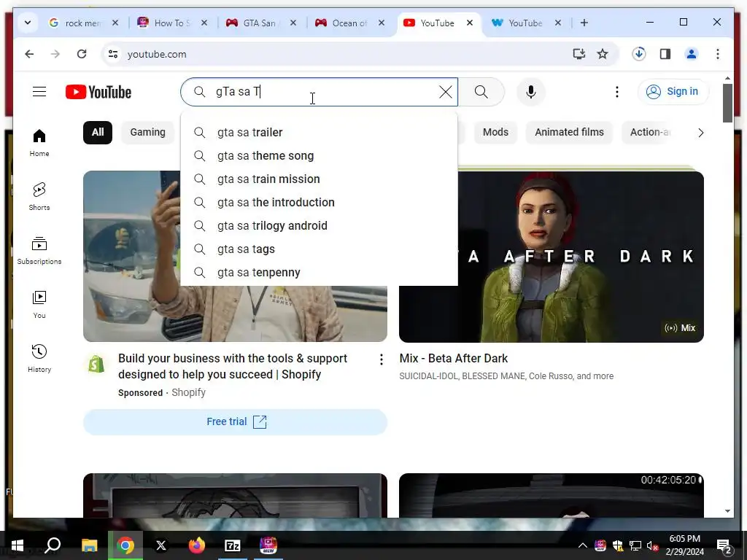Open the YouTube guide hamburger menu

coord(39,91)
